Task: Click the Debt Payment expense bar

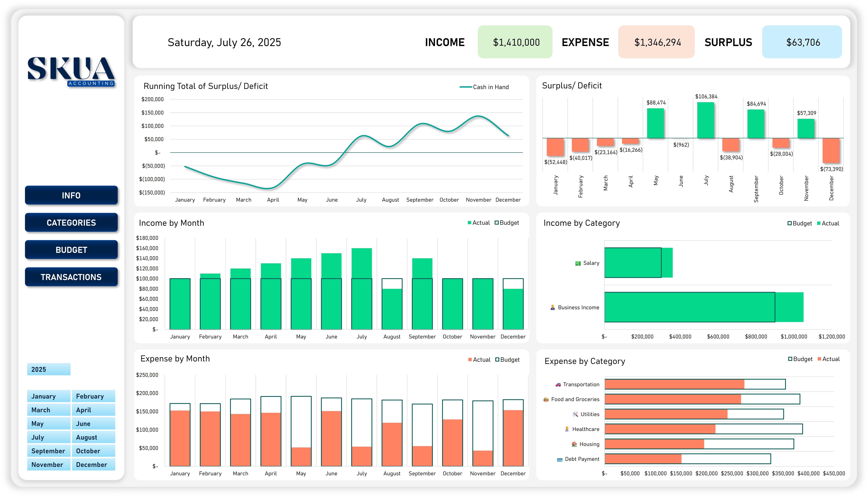Action: coord(643,459)
